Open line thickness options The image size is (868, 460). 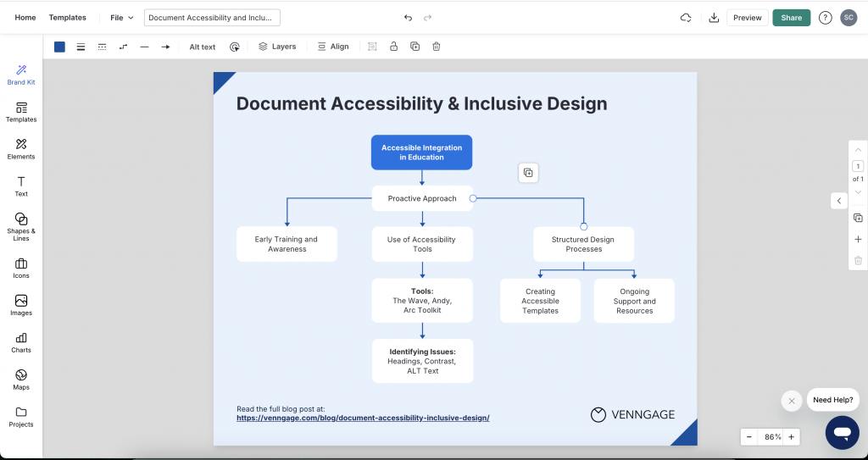coord(81,47)
